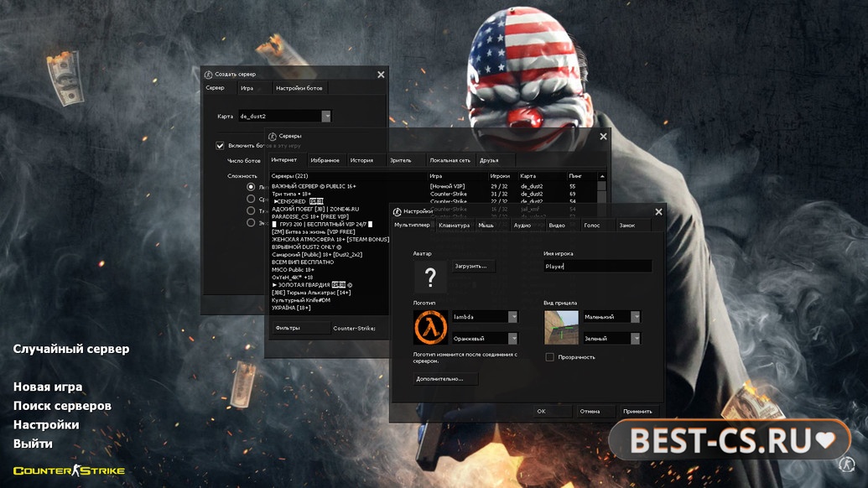Uncheck Включить ботов в эту игру
This screenshot has height=488, width=868.
coord(220,146)
